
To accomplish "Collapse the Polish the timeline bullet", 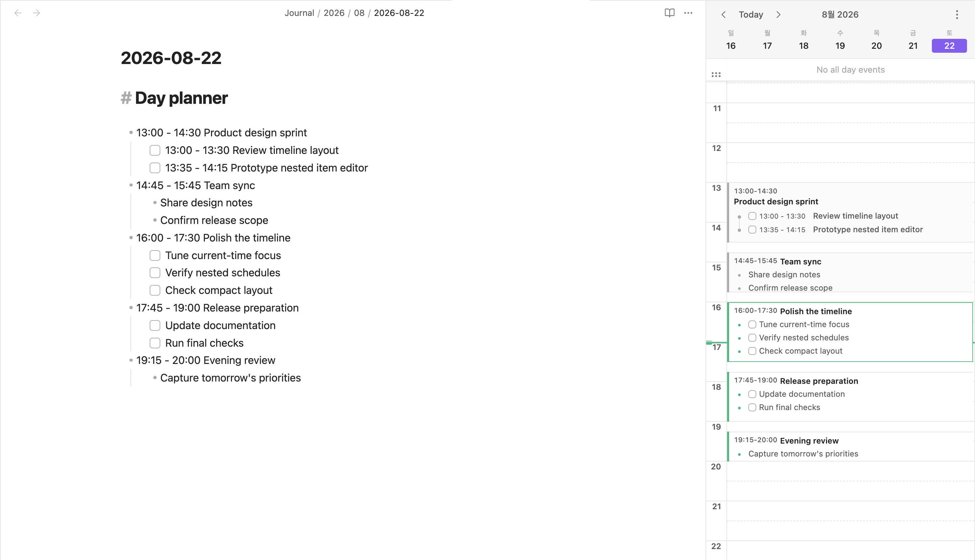I will [x=131, y=238].
